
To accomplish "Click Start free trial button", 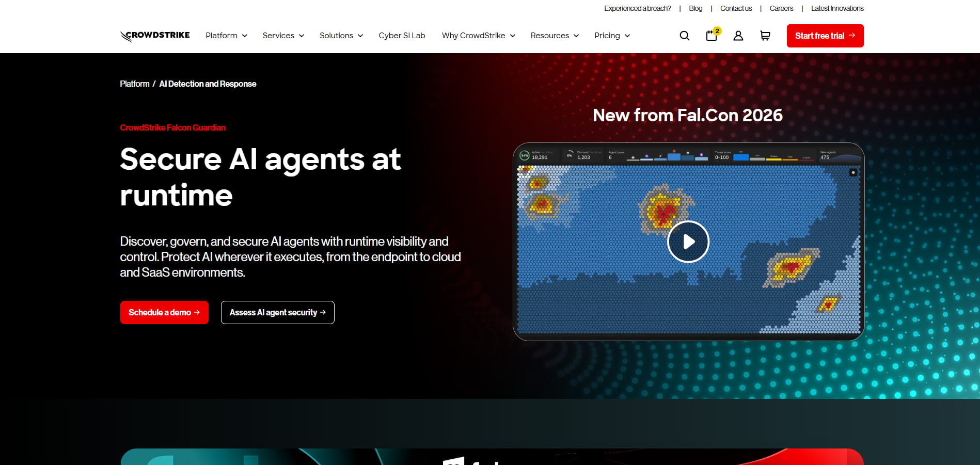I will coord(825,36).
